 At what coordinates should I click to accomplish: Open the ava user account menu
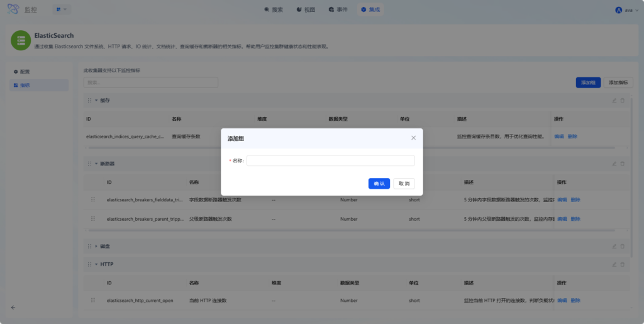click(626, 10)
